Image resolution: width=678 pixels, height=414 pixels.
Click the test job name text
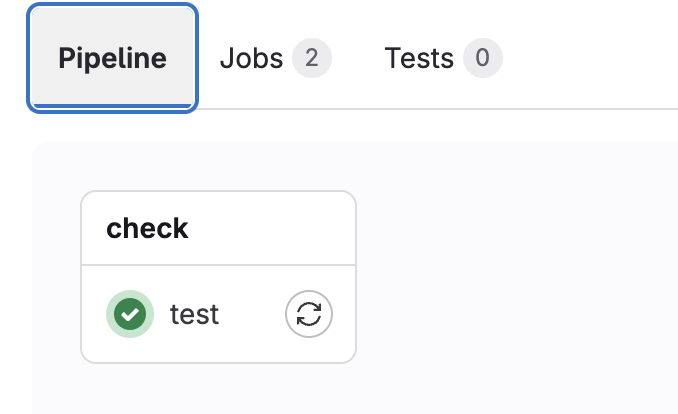pos(194,314)
